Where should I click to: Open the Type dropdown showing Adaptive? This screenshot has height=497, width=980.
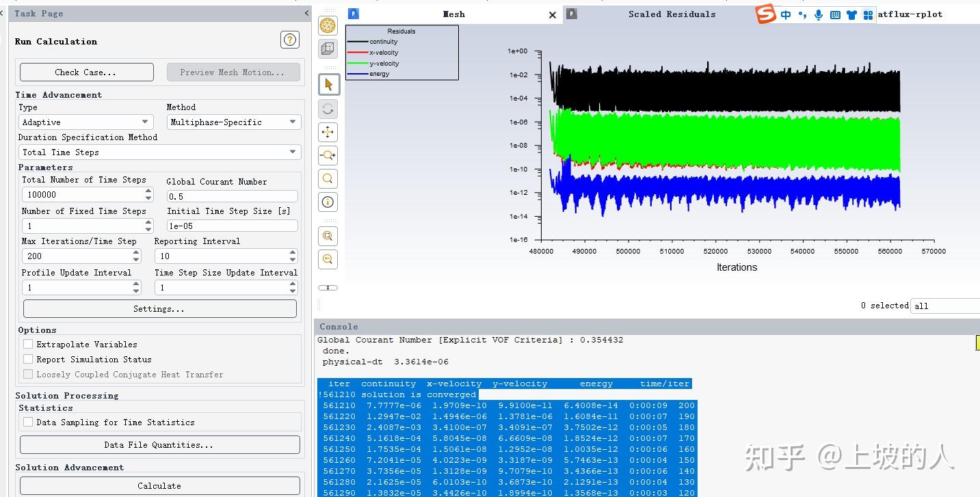85,122
